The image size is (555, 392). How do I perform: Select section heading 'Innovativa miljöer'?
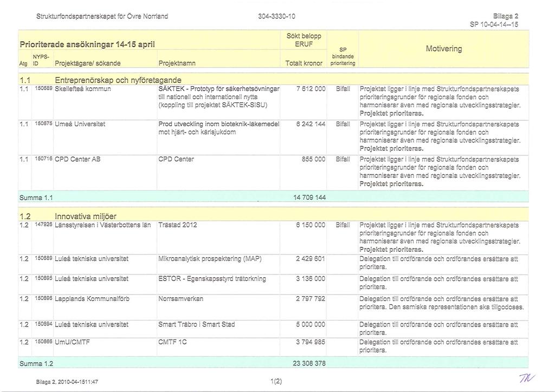click(85, 217)
